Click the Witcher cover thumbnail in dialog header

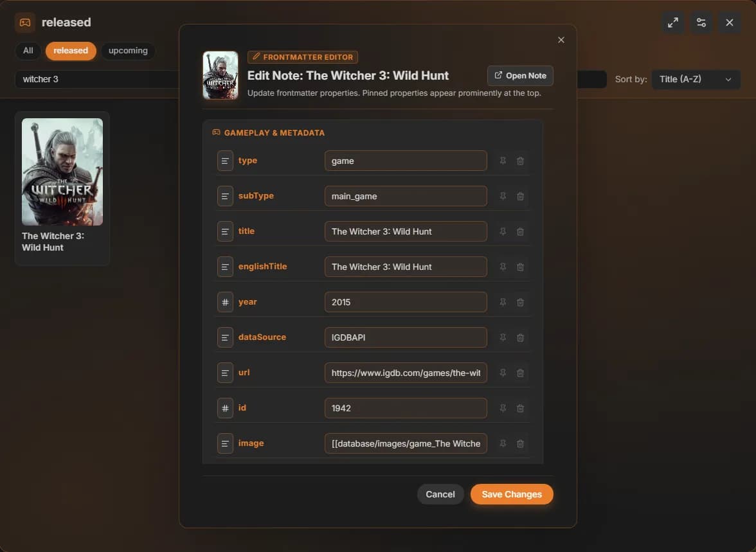click(x=221, y=75)
